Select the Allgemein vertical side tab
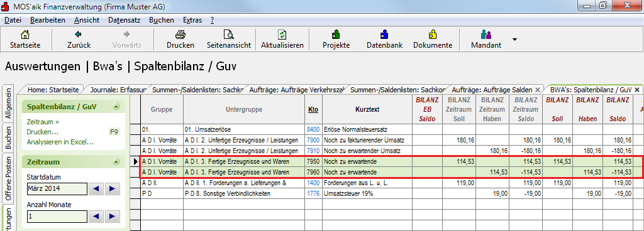644x231 pixels. click(x=8, y=103)
